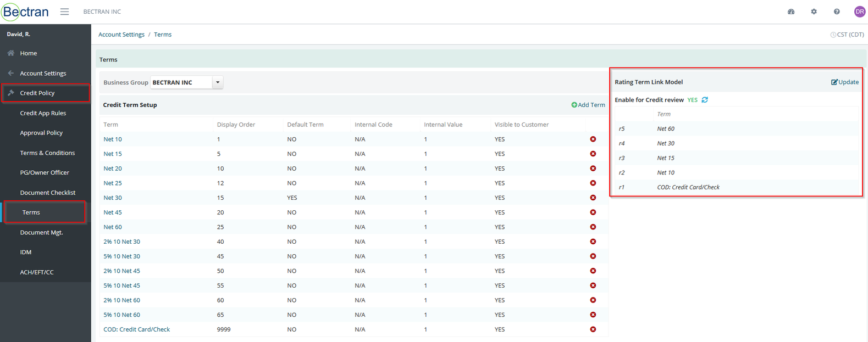The image size is (868, 342).
Task: Click the Home icon in sidebar
Action: point(11,53)
